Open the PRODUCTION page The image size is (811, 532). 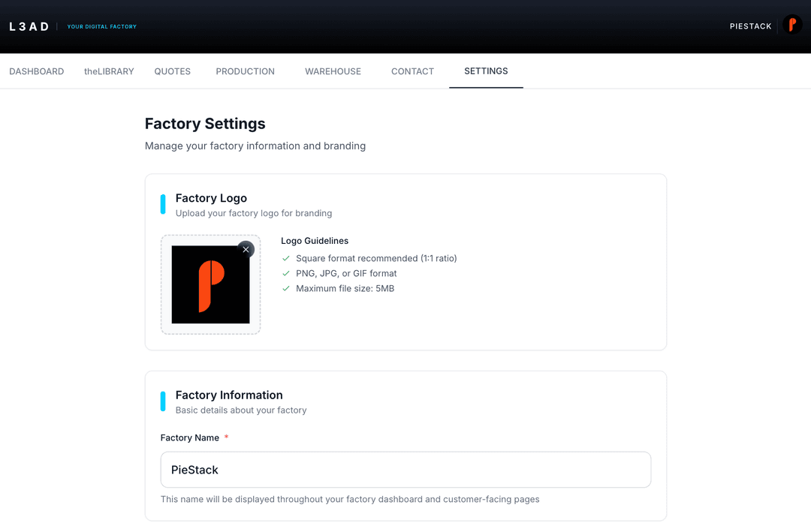click(245, 71)
